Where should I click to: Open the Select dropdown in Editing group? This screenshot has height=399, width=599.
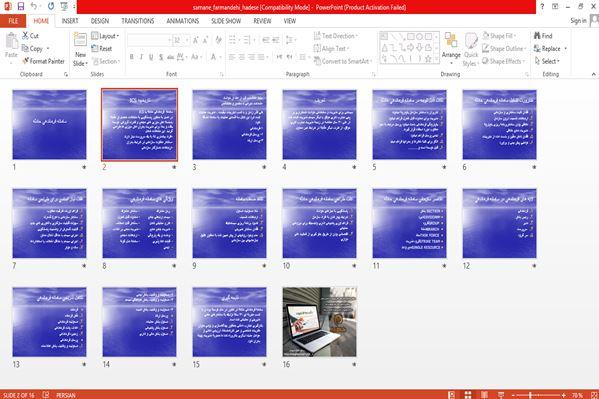pyautogui.click(x=547, y=61)
